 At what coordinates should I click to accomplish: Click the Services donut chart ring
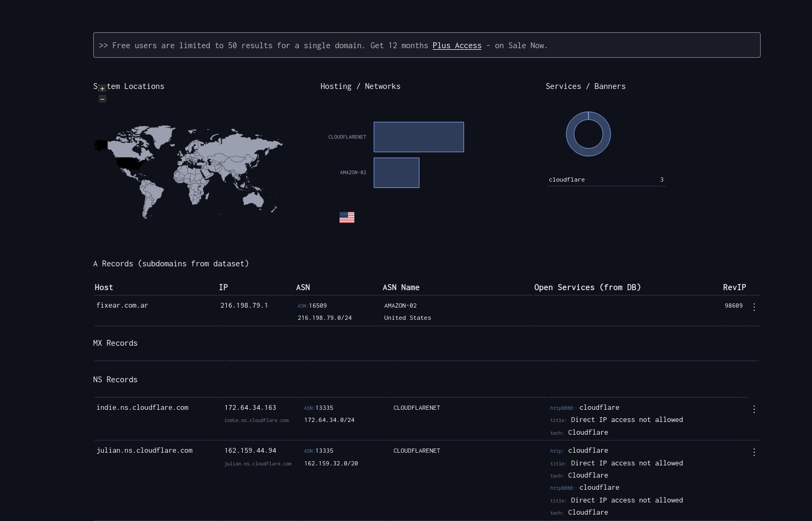click(x=588, y=152)
